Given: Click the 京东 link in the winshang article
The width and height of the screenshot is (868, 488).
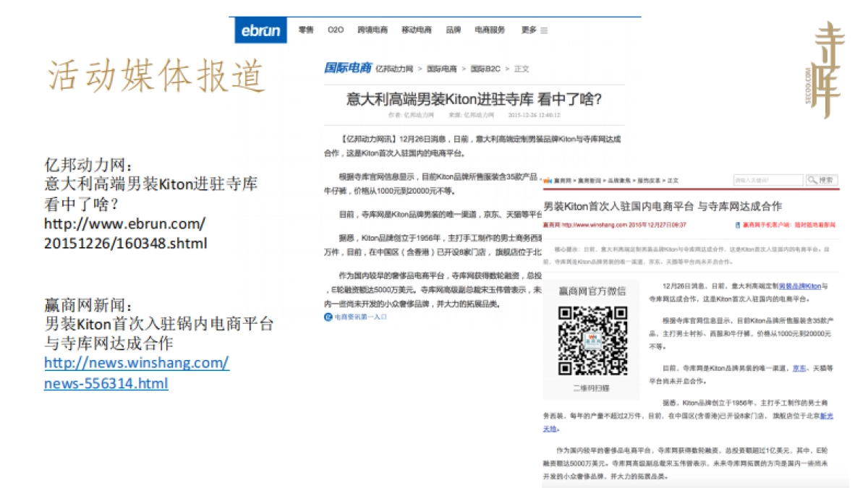Looking at the screenshot, I should point(799,368).
